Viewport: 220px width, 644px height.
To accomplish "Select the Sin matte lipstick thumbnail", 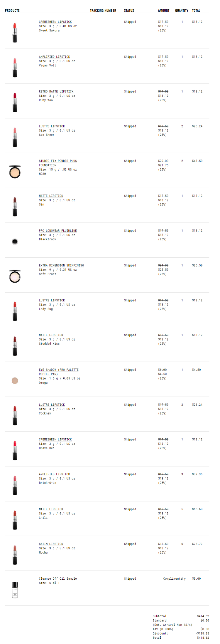I will pos(15,207).
